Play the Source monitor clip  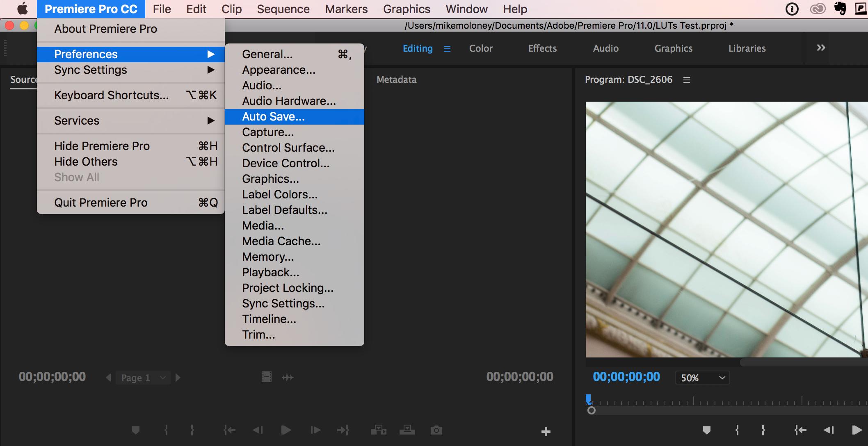(x=286, y=430)
